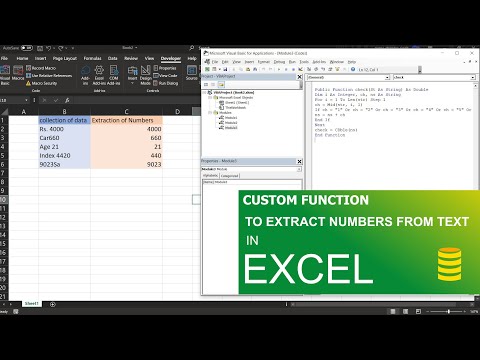480x360 pixels.
Task: Collapse the VBAProject tree node
Action: pos(204,93)
